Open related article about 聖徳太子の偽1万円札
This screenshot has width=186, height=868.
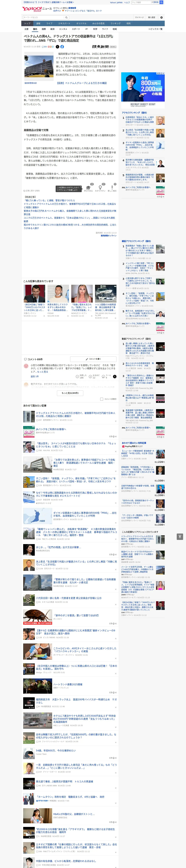(70, 213)
